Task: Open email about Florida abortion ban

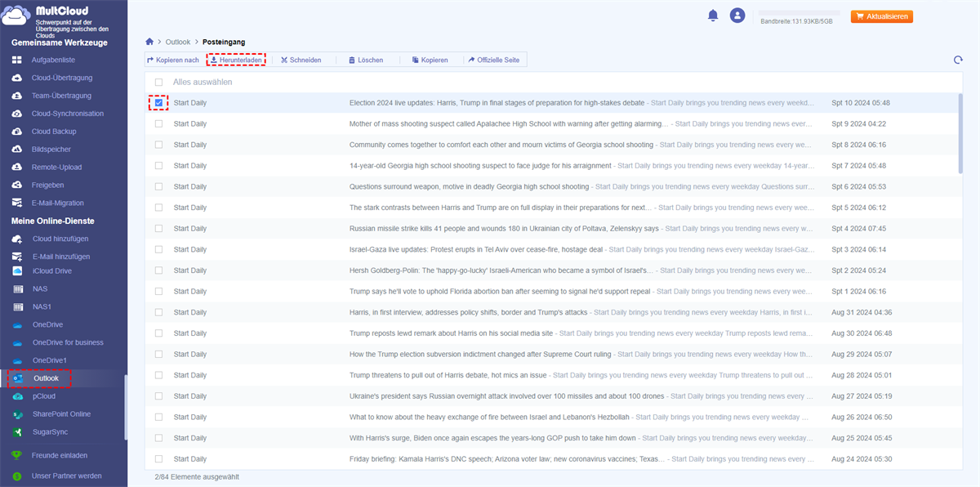Action: (500, 291)
